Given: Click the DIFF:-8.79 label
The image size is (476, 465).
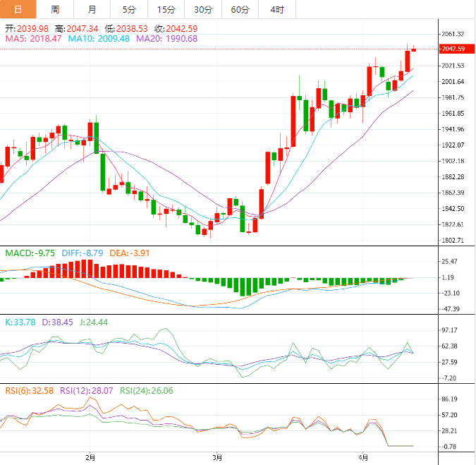Looking at the screenshot, I should [x=83, y=253].
